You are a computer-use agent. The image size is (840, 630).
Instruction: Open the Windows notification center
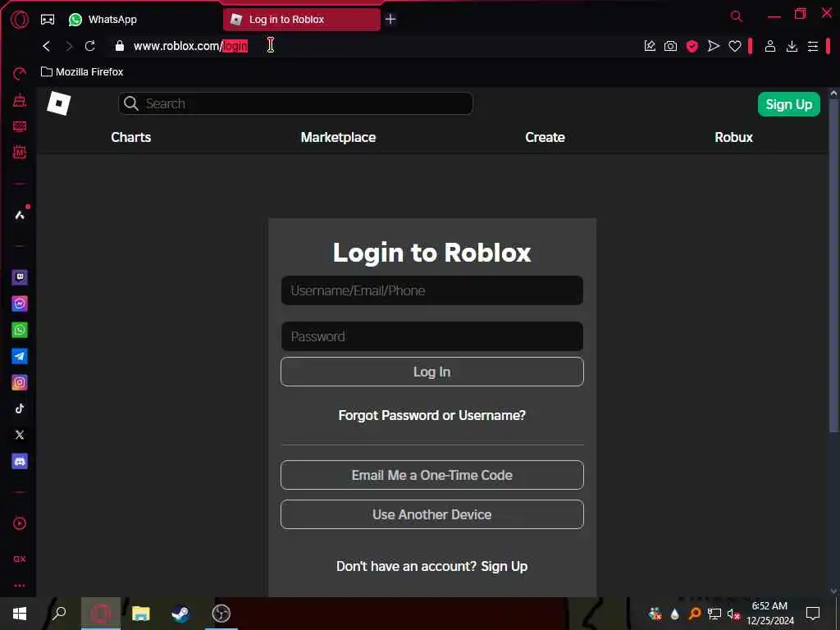(x=813, y=614)
